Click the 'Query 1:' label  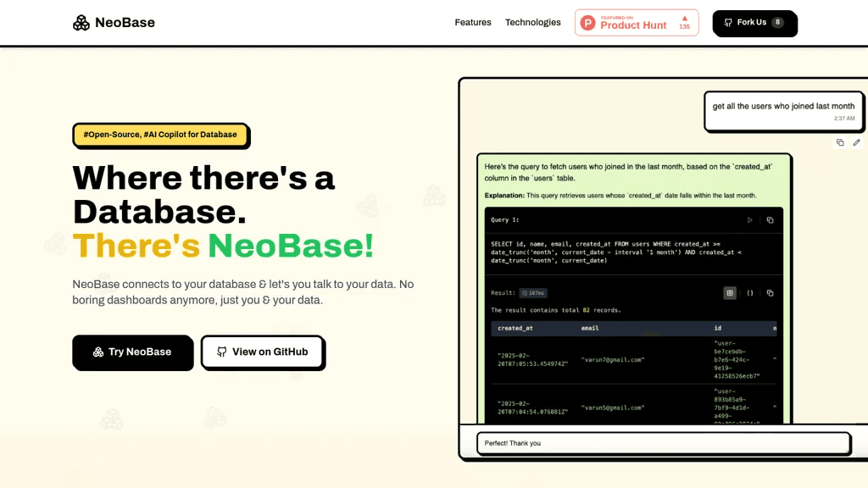505,219
